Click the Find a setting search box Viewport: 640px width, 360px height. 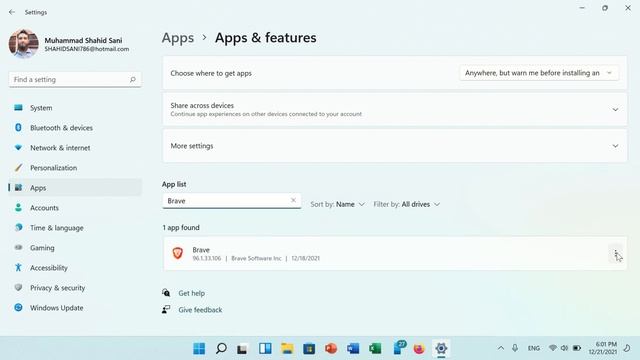pyautogui.click(x=75, y=80)
